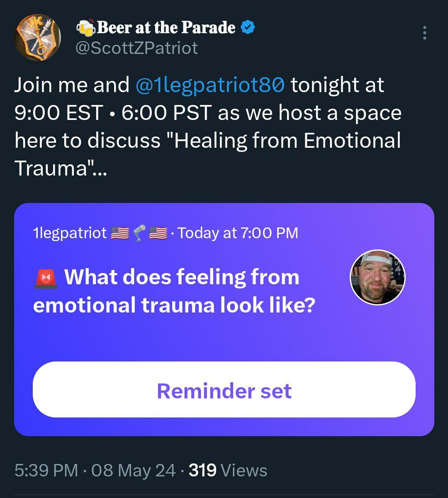Click the ScottZPatriot profile avatar
Viewport: 448px width, 498px height.
tap(38, 38)
